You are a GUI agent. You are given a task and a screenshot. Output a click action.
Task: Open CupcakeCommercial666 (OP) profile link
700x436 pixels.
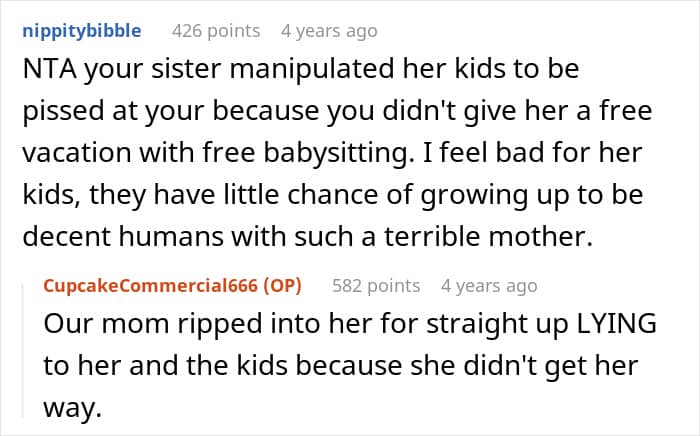coord(172,286)
